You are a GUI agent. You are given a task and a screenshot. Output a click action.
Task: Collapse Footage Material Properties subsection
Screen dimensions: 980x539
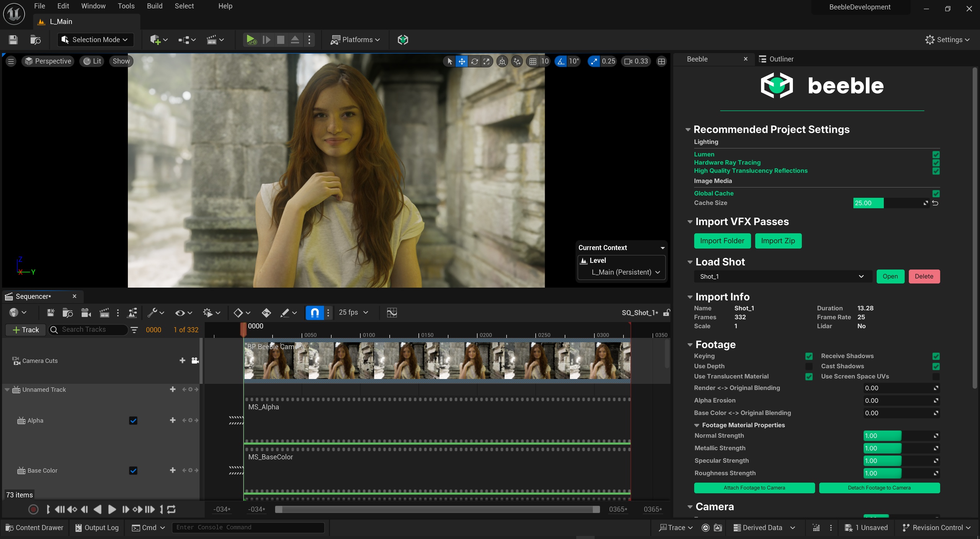pos(697,425)
